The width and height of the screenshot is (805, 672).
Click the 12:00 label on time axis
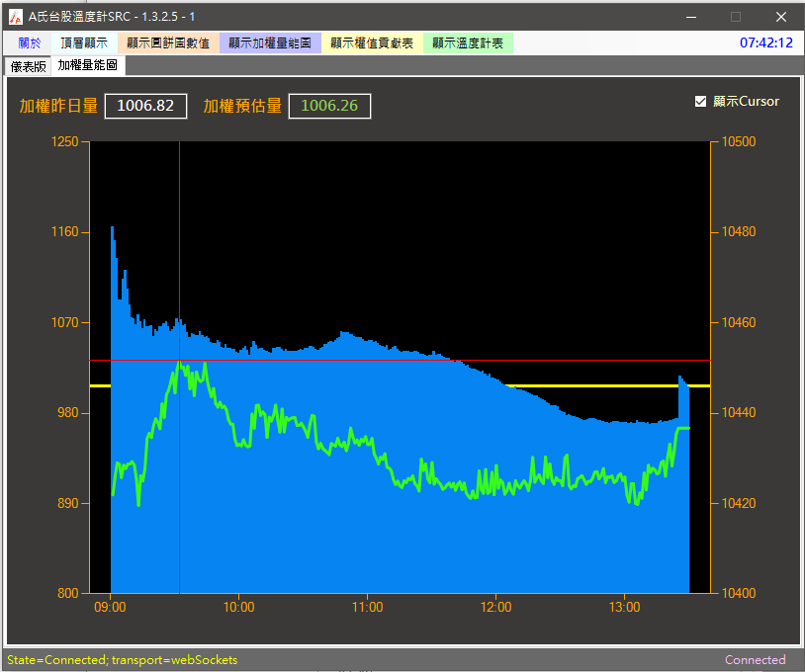tap(495, 608)
